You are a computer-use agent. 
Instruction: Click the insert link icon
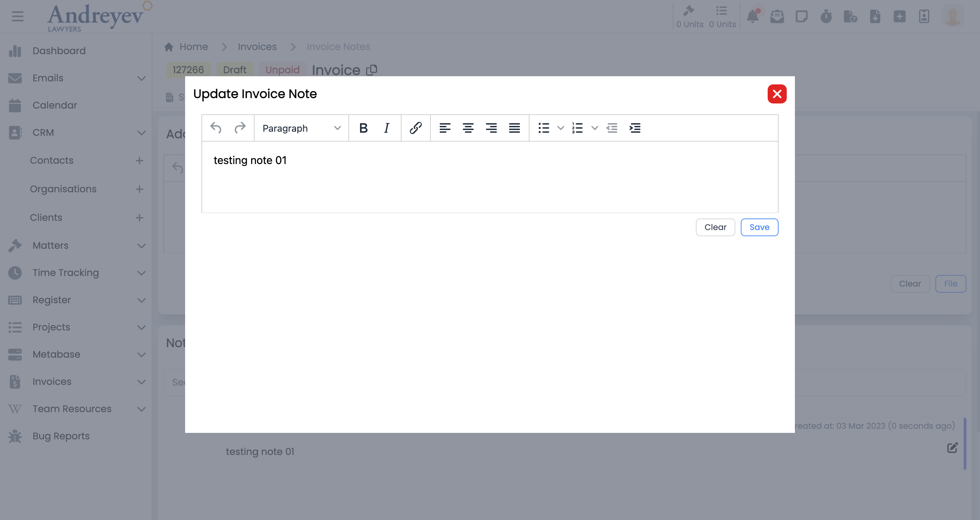point(415,128)
